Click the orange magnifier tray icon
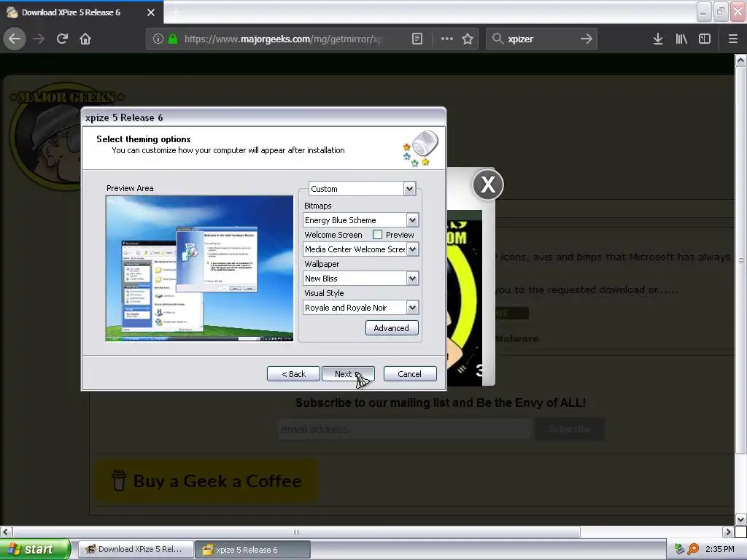This screenshot has height=560, width=747. point(693,549)
